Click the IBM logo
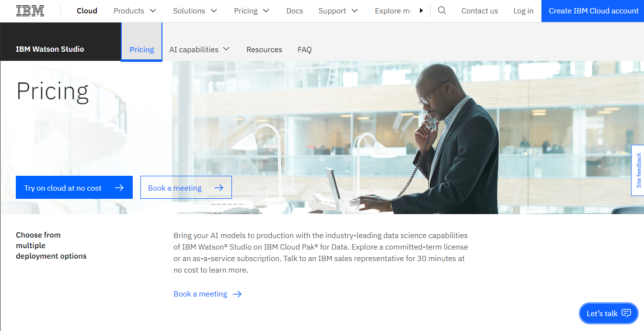 [x=30, y=11]
